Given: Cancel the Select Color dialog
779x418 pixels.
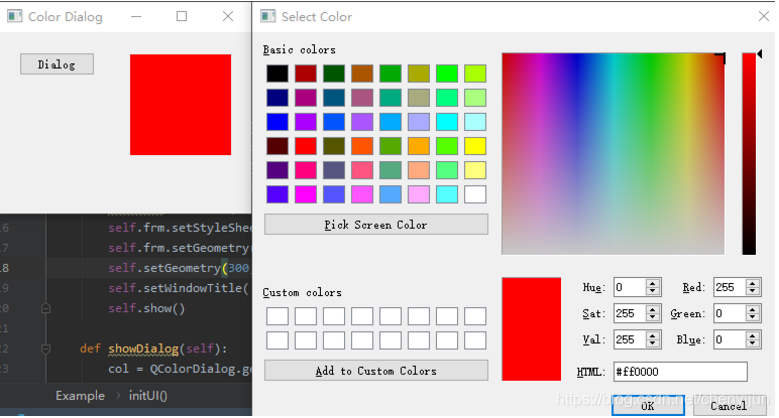Looking at the screenshot, I should coord(729,406).
